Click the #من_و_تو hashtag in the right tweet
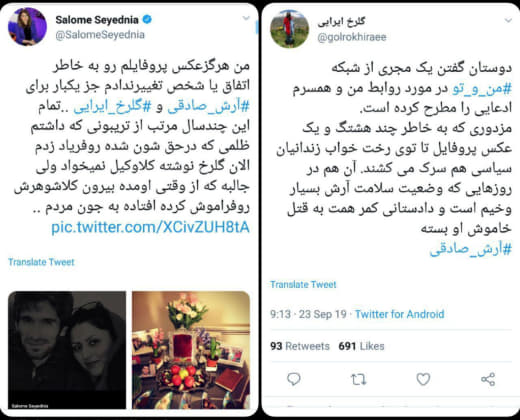The height and width of the screenshot is (420, 520). coord(482,89)
